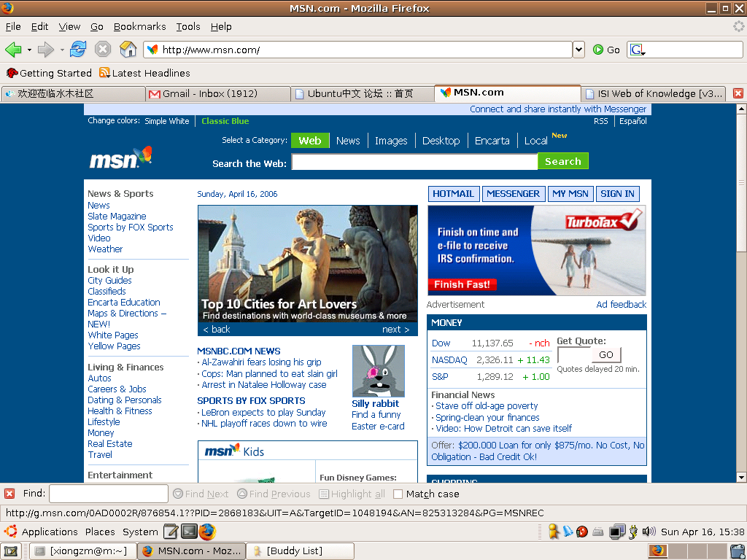The image size is (747, 560).
Task: Reload the current page
Action: point(78,49)
